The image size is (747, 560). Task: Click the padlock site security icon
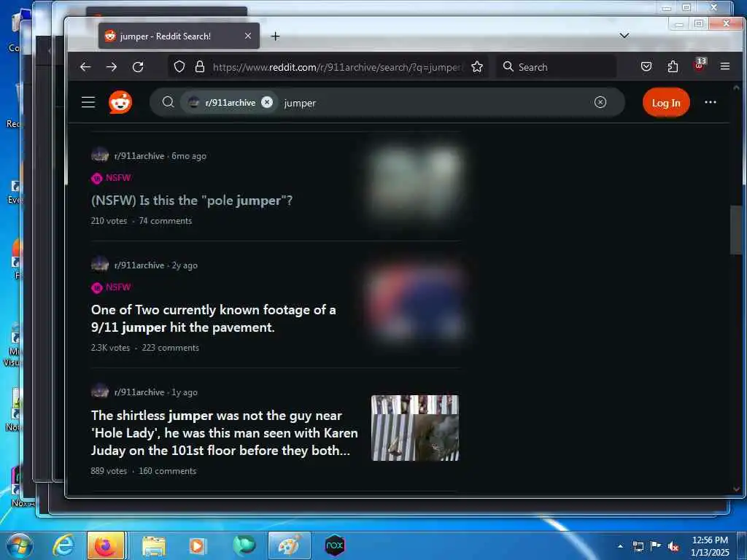coord(200,66)
